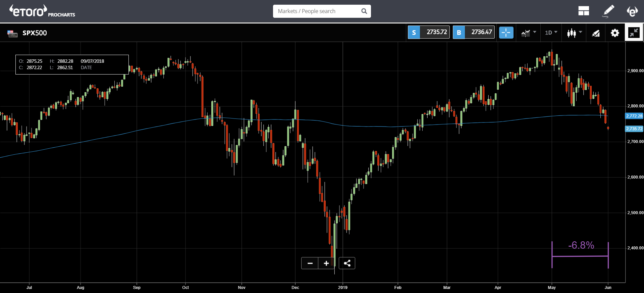Open the eToro bull logo icon at right
The width and height of the screenshot is (644, 293).
(x=632, y=11)
